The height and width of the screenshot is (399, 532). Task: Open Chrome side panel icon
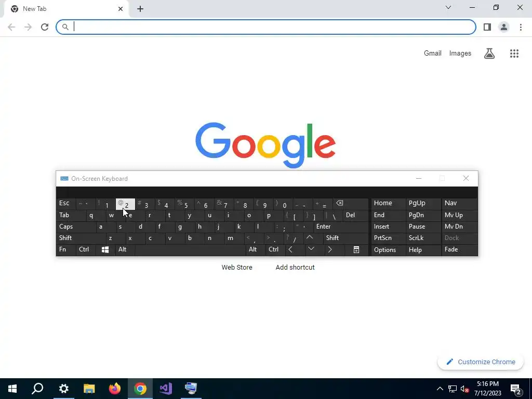click(x=487, y=27)
